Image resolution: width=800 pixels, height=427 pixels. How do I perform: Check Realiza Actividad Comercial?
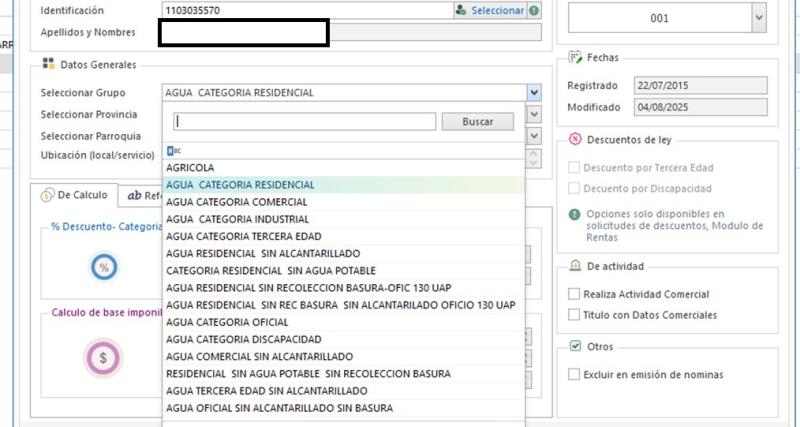pyautogui.click(x=574, y=294)
